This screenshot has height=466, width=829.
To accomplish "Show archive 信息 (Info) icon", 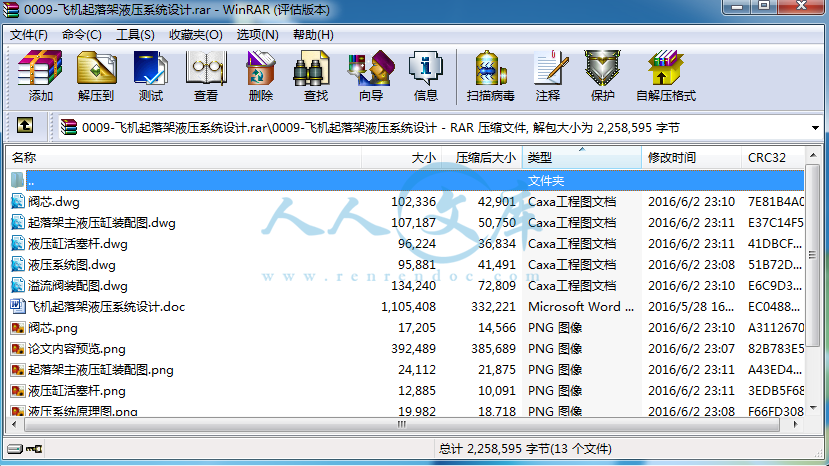I will point(426,68).
